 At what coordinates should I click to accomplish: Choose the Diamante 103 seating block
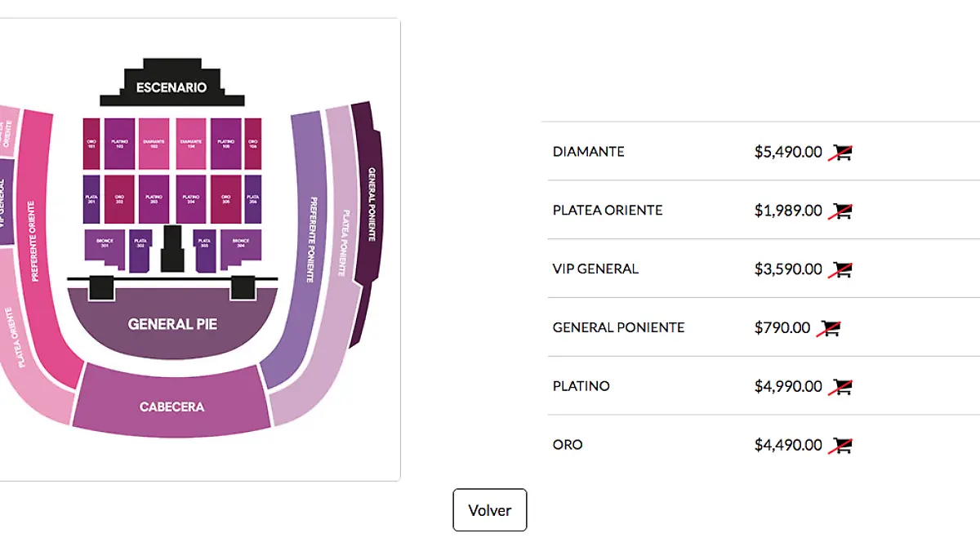point(154,144)
